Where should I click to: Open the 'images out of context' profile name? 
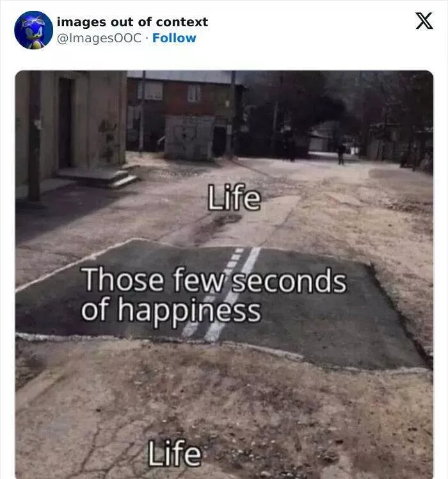click(132, 22)
